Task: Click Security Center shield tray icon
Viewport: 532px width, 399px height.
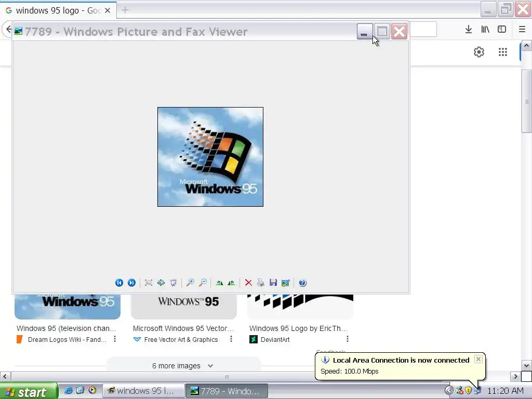Action: coord(468,391)
